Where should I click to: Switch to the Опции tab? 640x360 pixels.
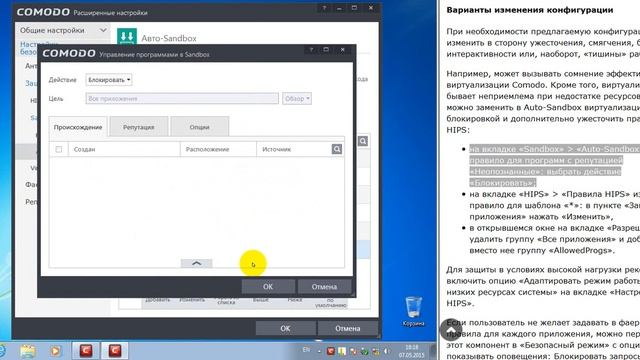pos(200,127)
